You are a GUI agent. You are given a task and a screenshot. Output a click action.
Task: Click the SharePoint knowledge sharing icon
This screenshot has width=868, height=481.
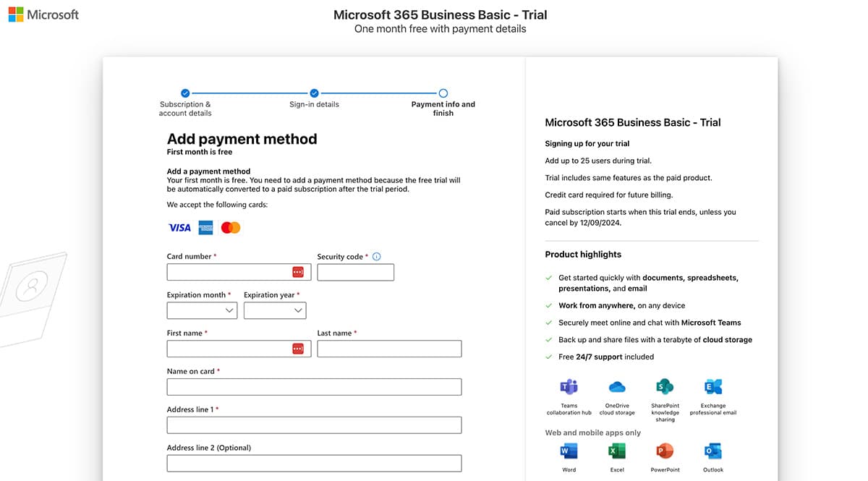tap(664, 386)
